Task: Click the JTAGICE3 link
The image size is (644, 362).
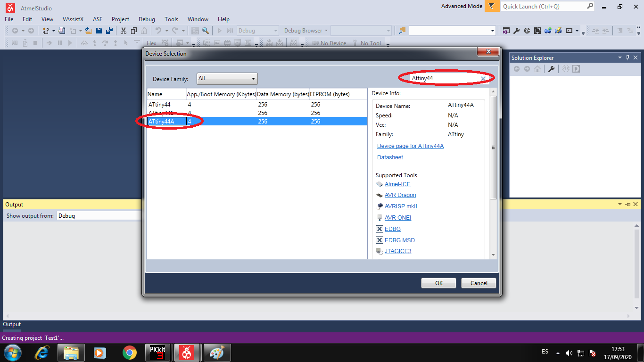Action: click(398, 251)
